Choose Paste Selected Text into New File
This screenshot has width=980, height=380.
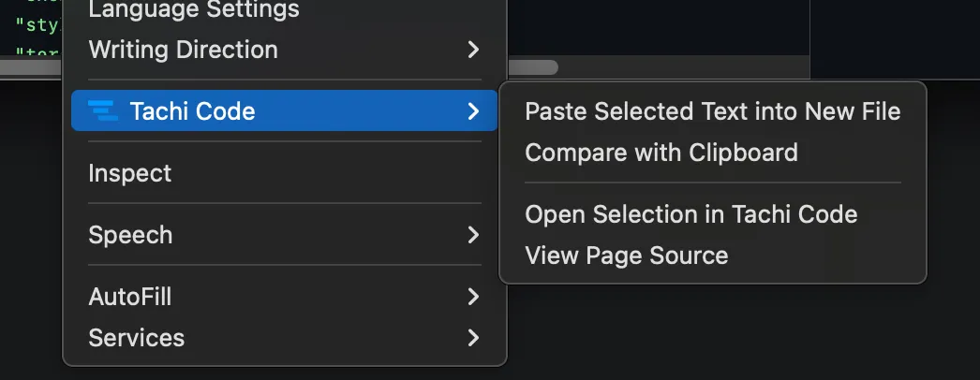tap(712, 112)
